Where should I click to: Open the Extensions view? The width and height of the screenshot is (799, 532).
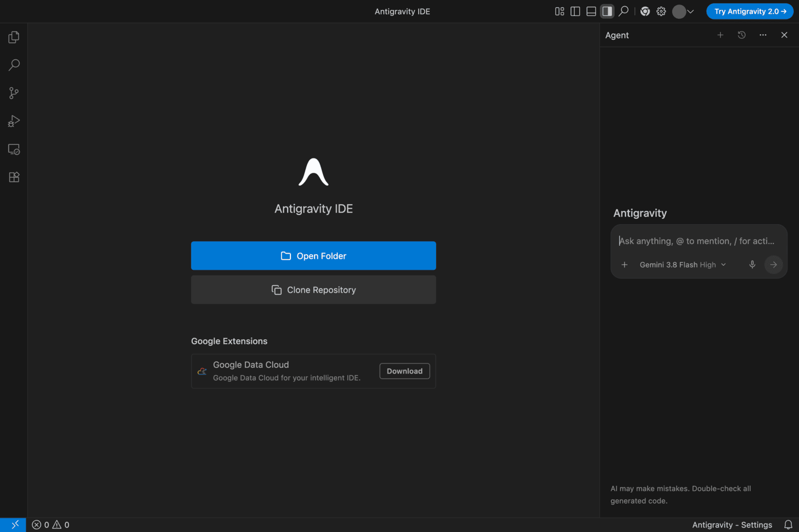tap(14, 177)
